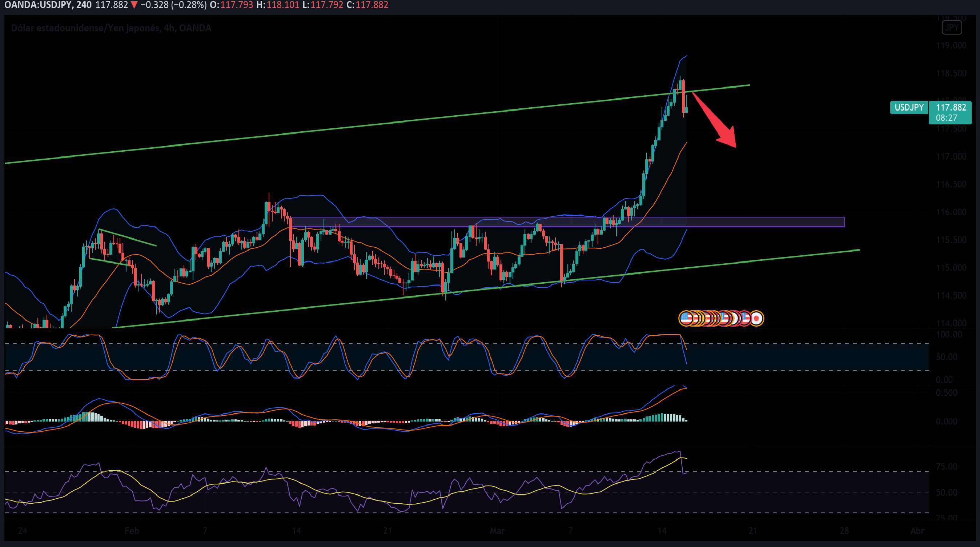980x547 pixels.
Task: Click the 75.00 level on RSI scale
Action: tap(946, 467)
